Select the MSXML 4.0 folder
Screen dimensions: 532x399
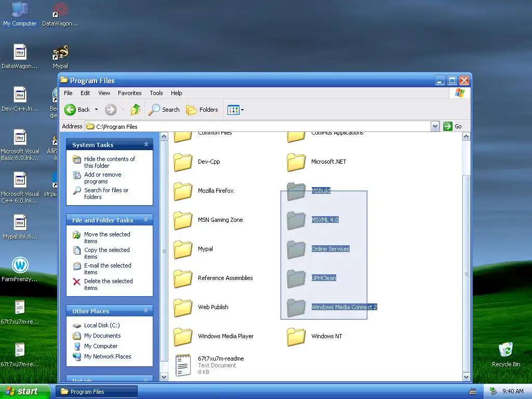pos(312,220)
